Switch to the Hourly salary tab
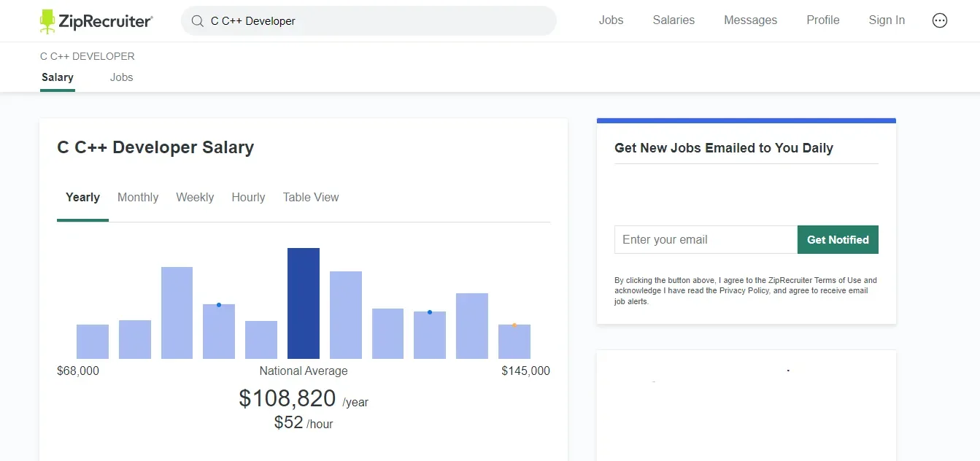Screen dimensions: 980x461 coord(248,198)
